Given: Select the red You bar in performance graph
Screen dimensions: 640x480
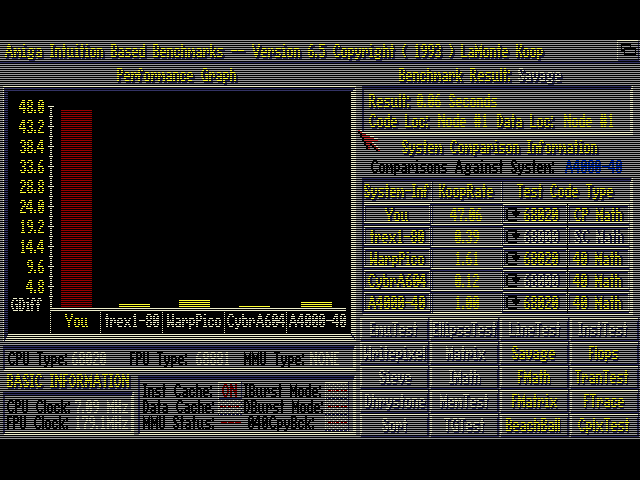Looking at the screenshot, I should coord(76,208).
